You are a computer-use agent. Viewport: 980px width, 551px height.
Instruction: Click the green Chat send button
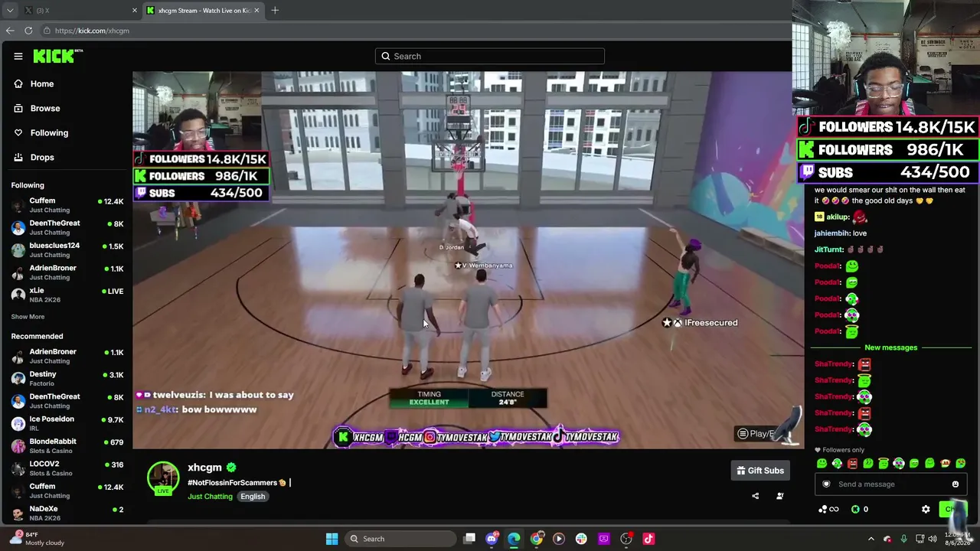coord(952,509)
